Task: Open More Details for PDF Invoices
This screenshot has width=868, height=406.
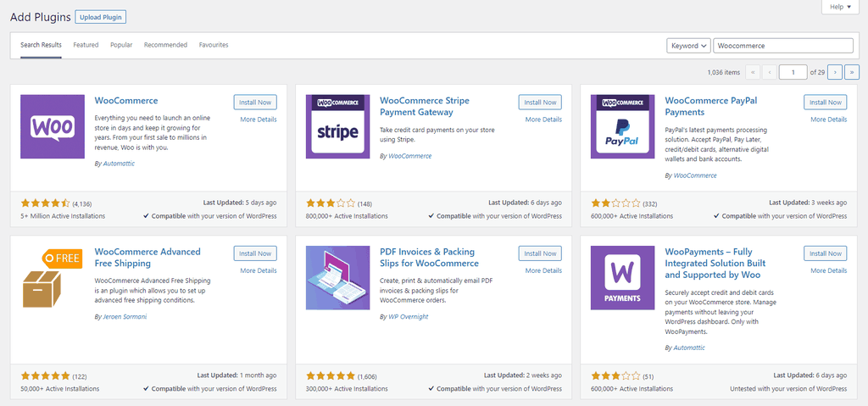Action: pos(543,271)
